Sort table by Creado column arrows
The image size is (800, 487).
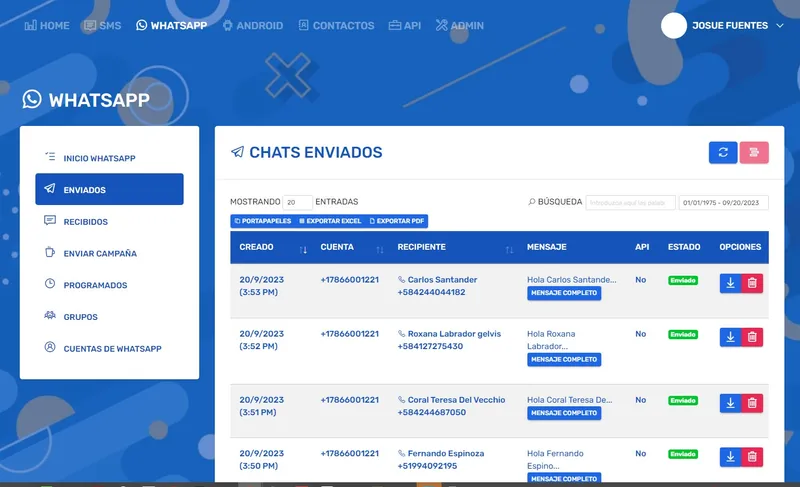tap(303, 249)
